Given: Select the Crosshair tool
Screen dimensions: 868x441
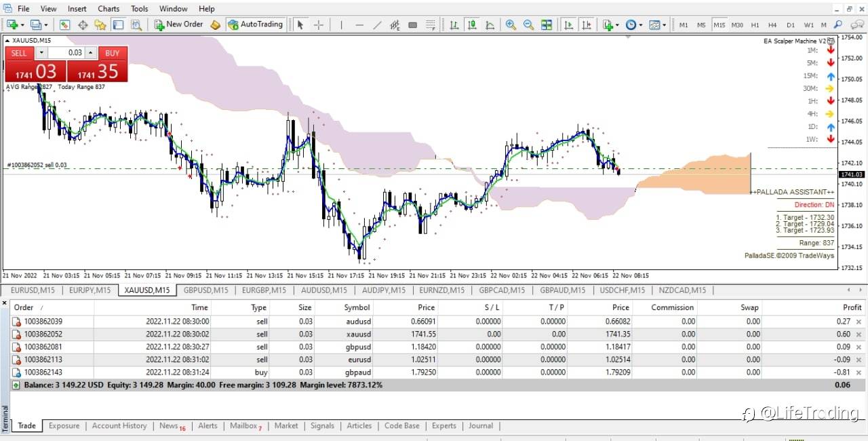Looking at the screenshot, I should coord(318,24).
